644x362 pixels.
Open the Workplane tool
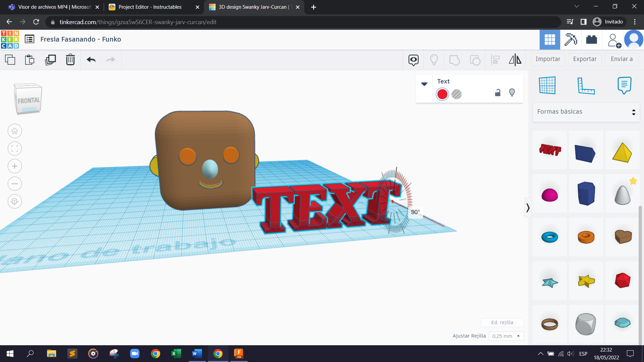click(547, 85)
